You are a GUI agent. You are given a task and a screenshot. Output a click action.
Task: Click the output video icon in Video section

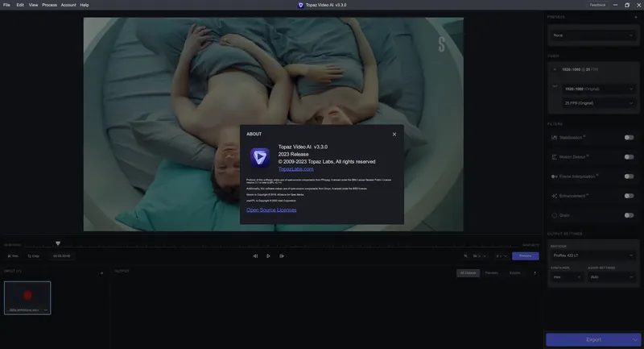pyautogui.click(x=555, y=86)
